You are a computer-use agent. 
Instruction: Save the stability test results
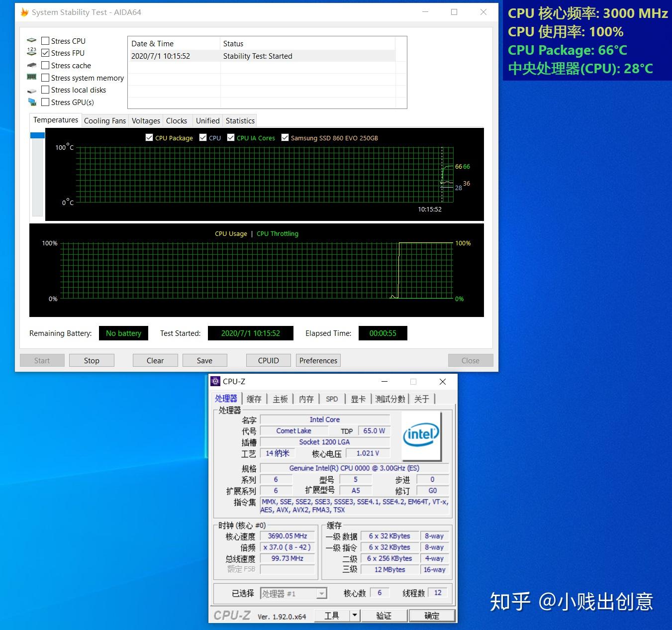[204, 360]
